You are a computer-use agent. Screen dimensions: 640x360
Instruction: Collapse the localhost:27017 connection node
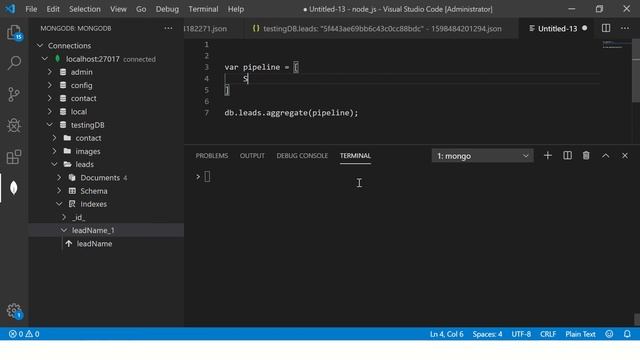pyautogui.click(x=45, y=59)
